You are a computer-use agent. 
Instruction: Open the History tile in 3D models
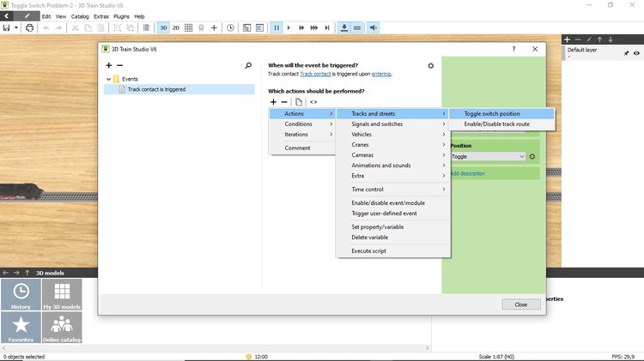tap(21, 294)
